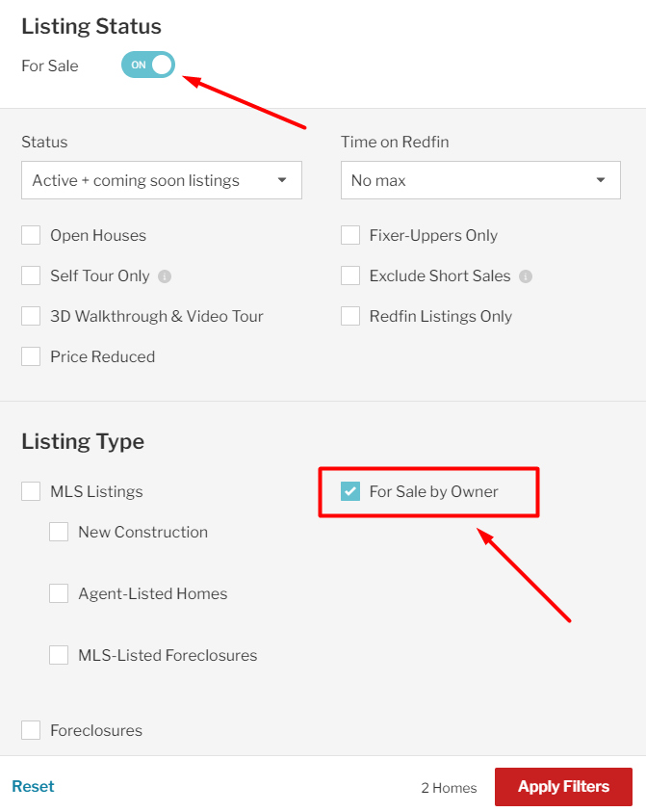Select the New Construction checkbox

point(59,532)
